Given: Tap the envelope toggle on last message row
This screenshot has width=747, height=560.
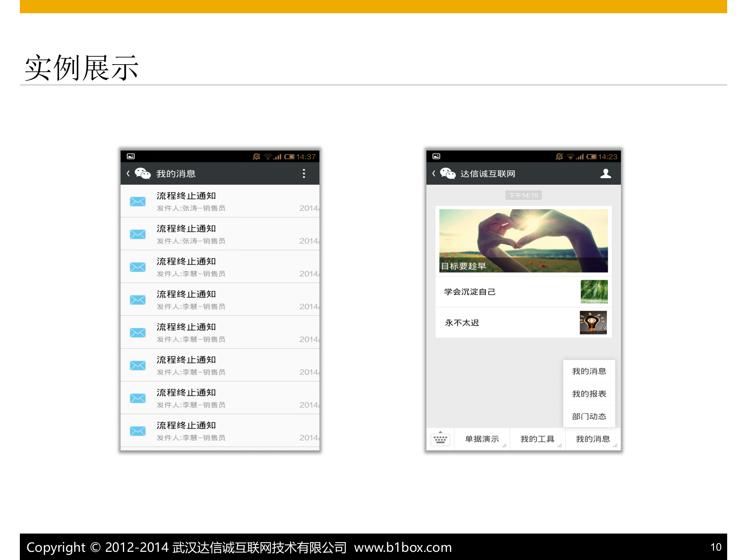Looking at the screenshot, I should click(138, 431).
